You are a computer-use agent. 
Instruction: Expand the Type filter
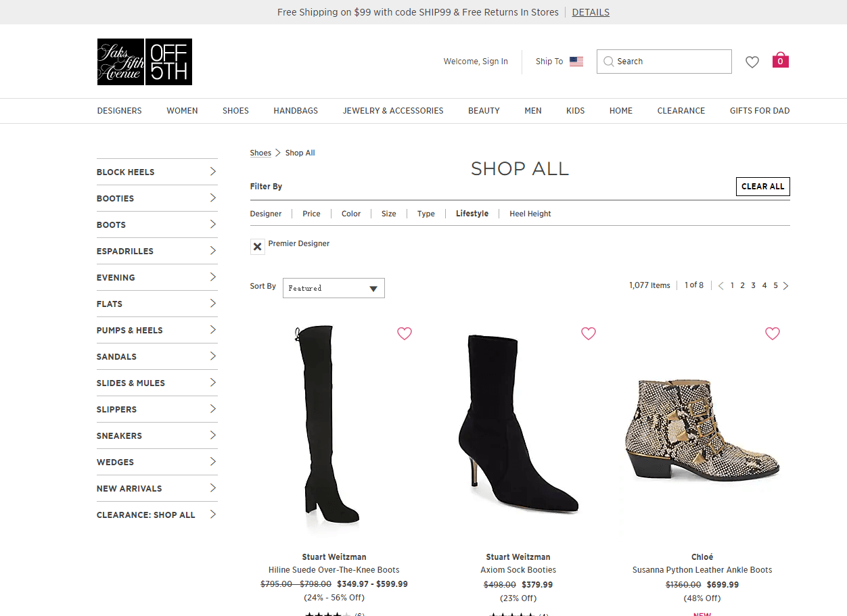click(x=426, y=214)
